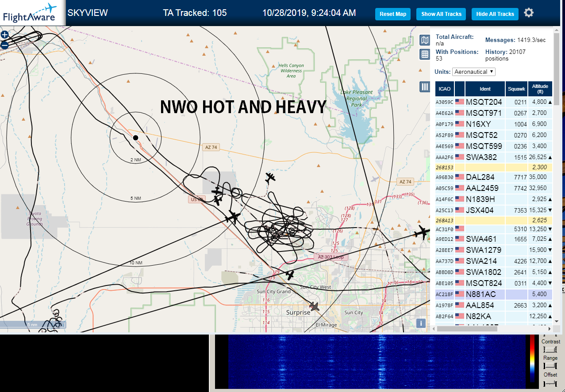Click the Contrast slider in the waterfall window
565x392 pixels.
point(550,350)
